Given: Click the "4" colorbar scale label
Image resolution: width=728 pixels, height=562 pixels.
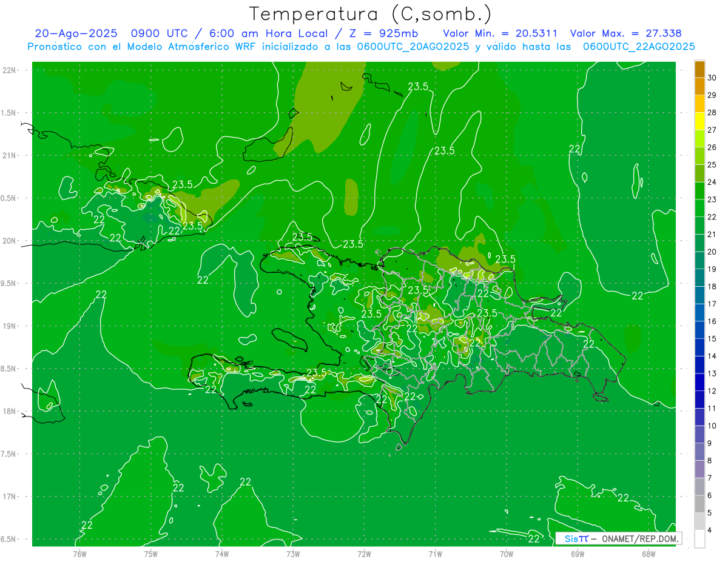Looking at the screenshot, I should [709, 530].
